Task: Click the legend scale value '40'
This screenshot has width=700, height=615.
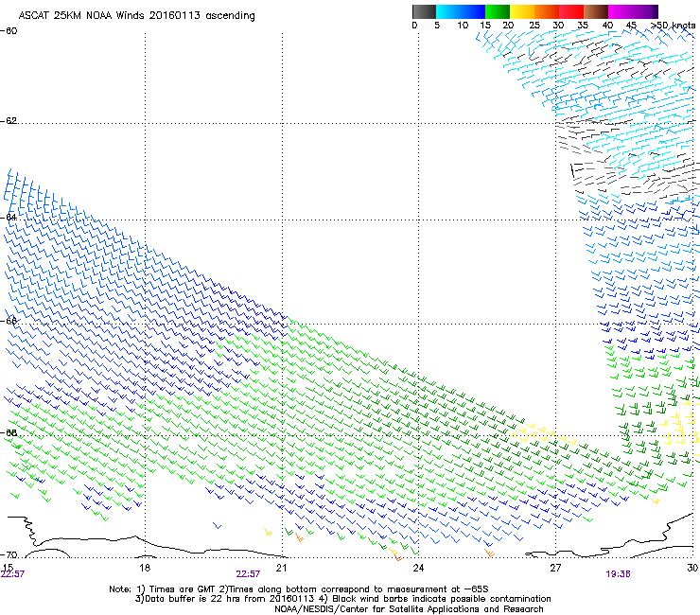Action: pos(607,26)
